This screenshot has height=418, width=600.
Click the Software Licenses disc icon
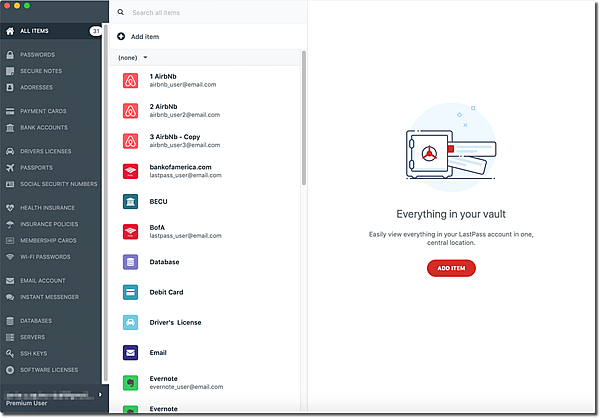(x=10, y=370)
